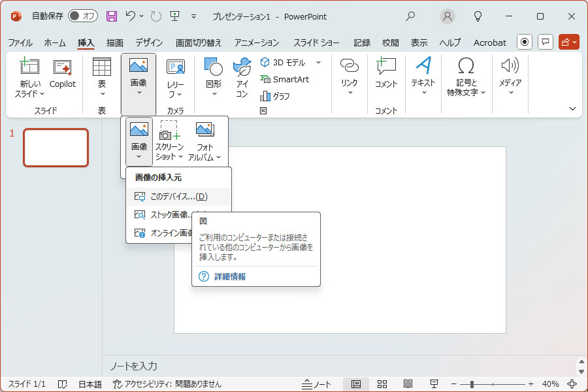Select slide 1 thumbnail
588x392 pixels.
click(56, 148)
